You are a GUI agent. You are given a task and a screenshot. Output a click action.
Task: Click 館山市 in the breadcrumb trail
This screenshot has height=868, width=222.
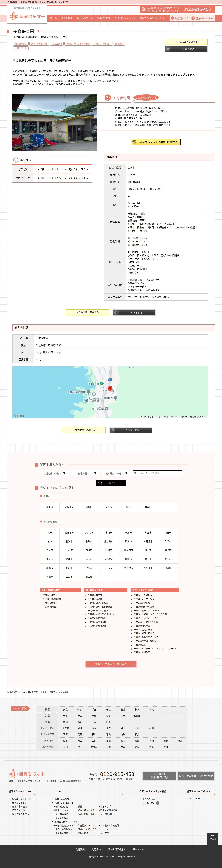(53, 692)
